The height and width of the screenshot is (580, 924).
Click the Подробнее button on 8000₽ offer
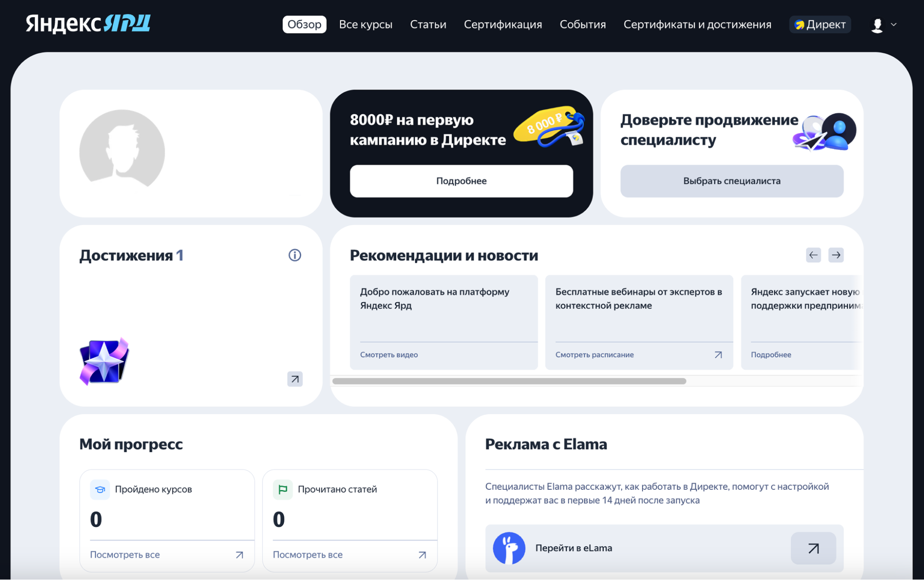tap(461, 181)
